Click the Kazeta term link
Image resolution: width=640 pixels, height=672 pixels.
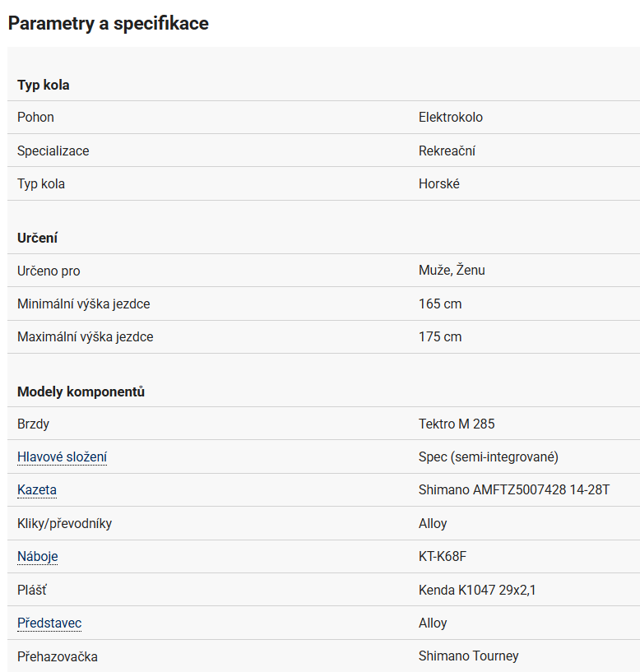click(x=37, y=490)
